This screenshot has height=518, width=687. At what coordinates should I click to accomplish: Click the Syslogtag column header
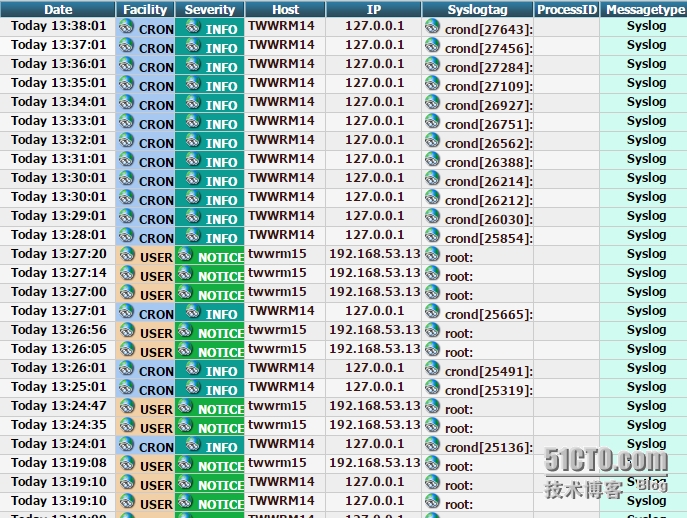(477, 9)
